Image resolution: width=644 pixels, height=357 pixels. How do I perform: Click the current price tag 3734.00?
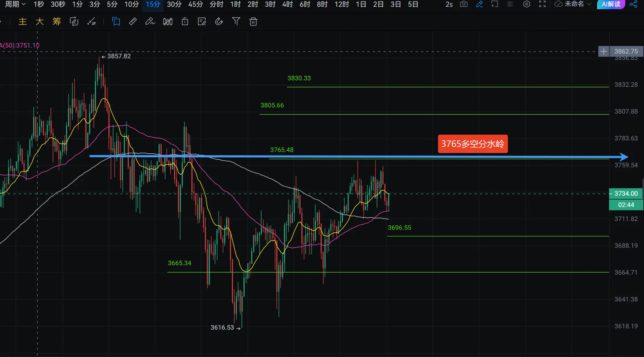(x=626, y=194)
